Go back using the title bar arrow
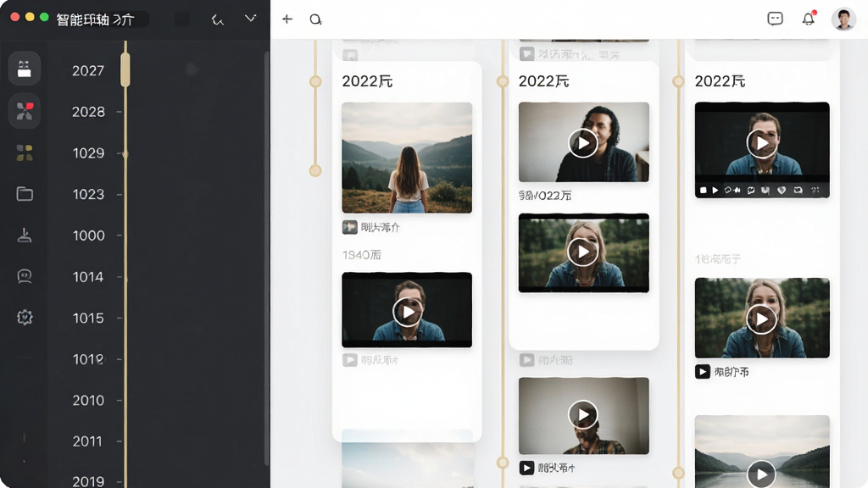 click(x=218, y=20)
